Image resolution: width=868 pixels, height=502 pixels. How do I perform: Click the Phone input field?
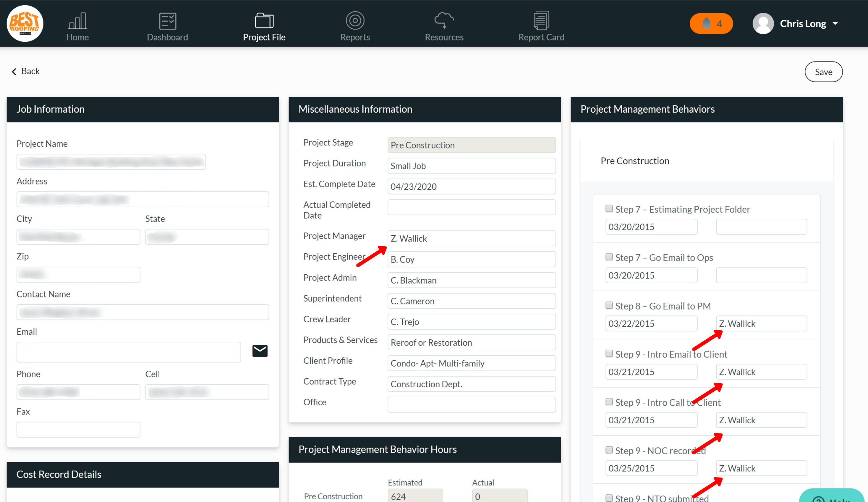pyautogui.click(x=78, y=392)
